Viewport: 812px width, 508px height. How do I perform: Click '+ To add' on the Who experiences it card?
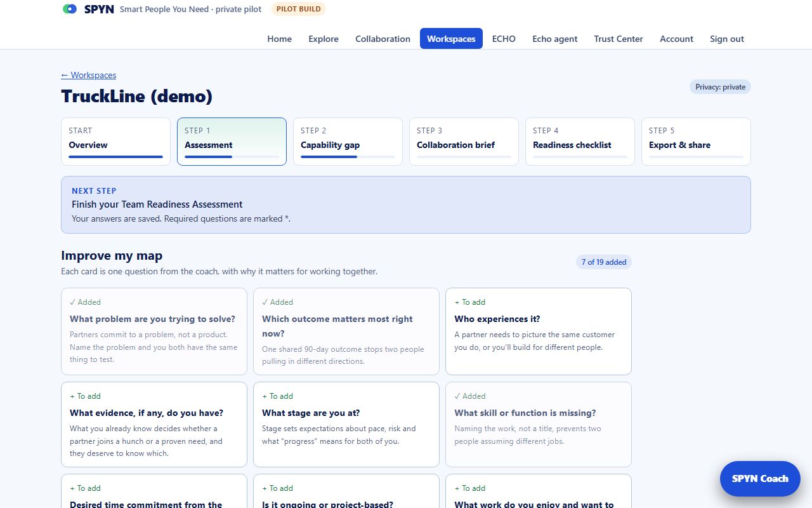(470, 302)
